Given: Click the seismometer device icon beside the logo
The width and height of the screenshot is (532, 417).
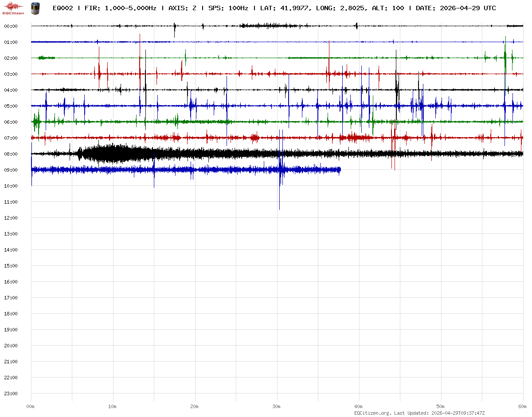Looking at the screenshot, I should click(34, 8).
